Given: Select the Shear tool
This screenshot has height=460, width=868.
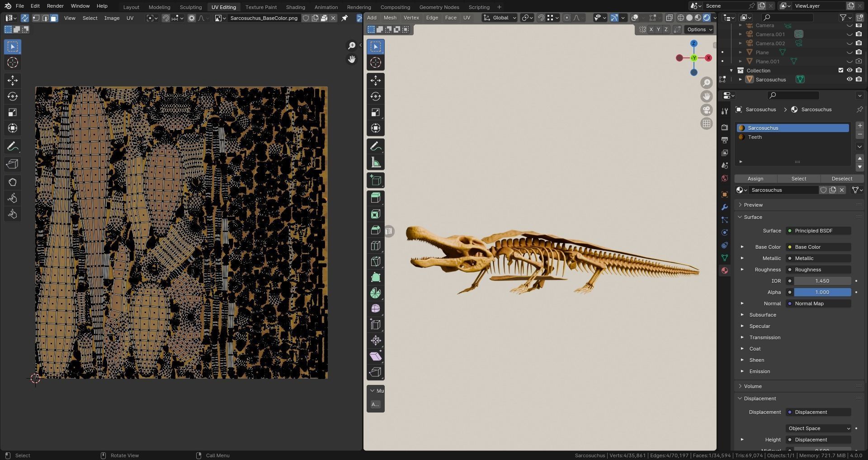Looking at the screenshot, I should pos(375,356).
